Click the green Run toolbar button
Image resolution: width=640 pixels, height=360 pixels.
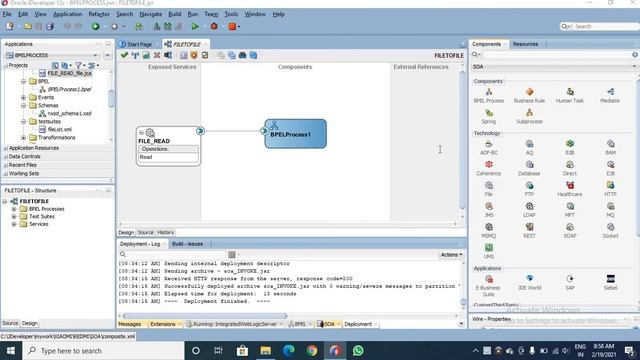click(195, 27)
